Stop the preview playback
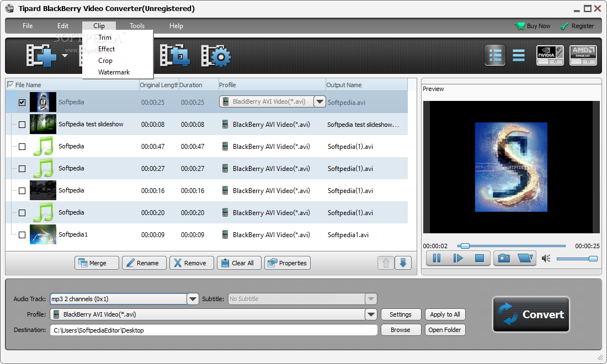The image size is (607, 364). coord(479,258)
